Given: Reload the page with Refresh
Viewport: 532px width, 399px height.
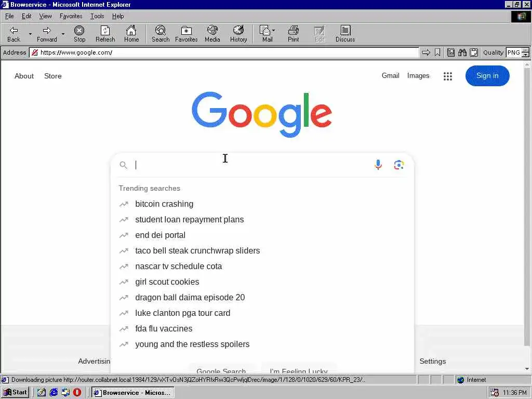Looking at the screenshot, I should click(105, 34).
